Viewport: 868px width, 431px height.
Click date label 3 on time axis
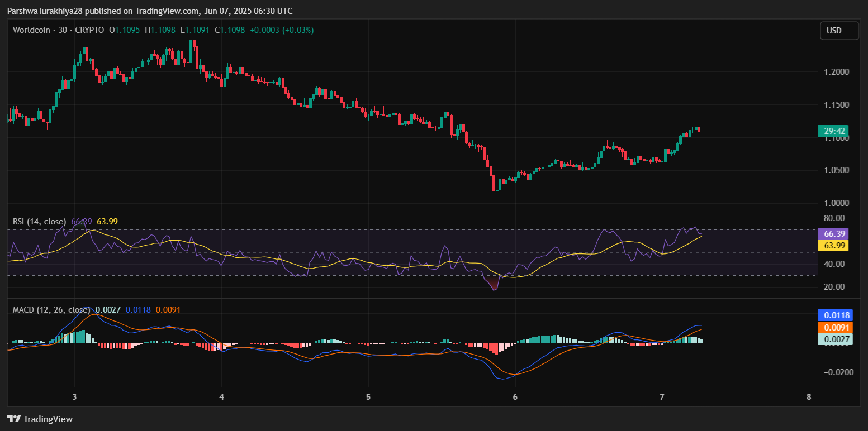[74, 397]
